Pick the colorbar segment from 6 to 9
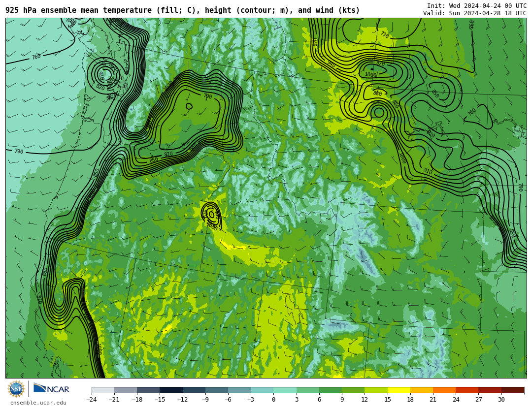The height and width of the screenshot is (409, 532). tap(331, 390)
